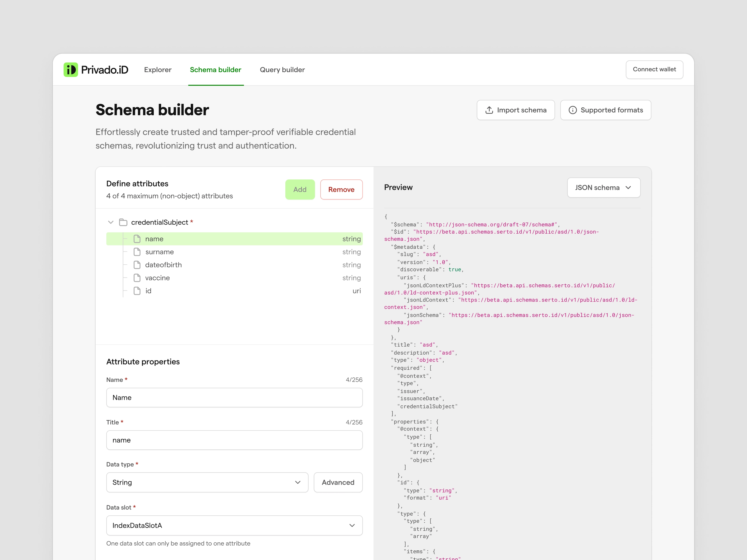Image resolution: width=747 pixels, height=560 pixels.
Task: Click the file icon beside the surname attribute
Action: (x=137, y=252)
